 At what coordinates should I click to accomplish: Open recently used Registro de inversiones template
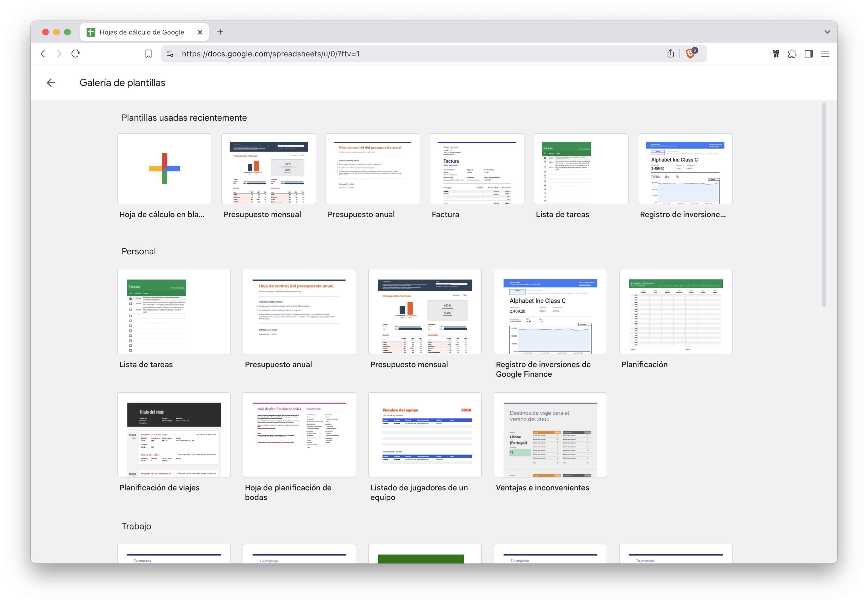pyautogui.click(x=685, y=168)
